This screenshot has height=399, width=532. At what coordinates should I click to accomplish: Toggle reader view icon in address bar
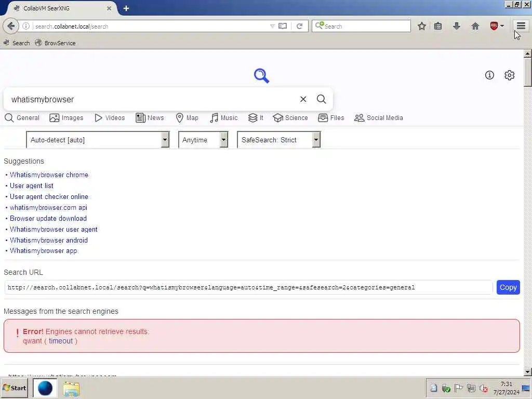click(282, 26)
